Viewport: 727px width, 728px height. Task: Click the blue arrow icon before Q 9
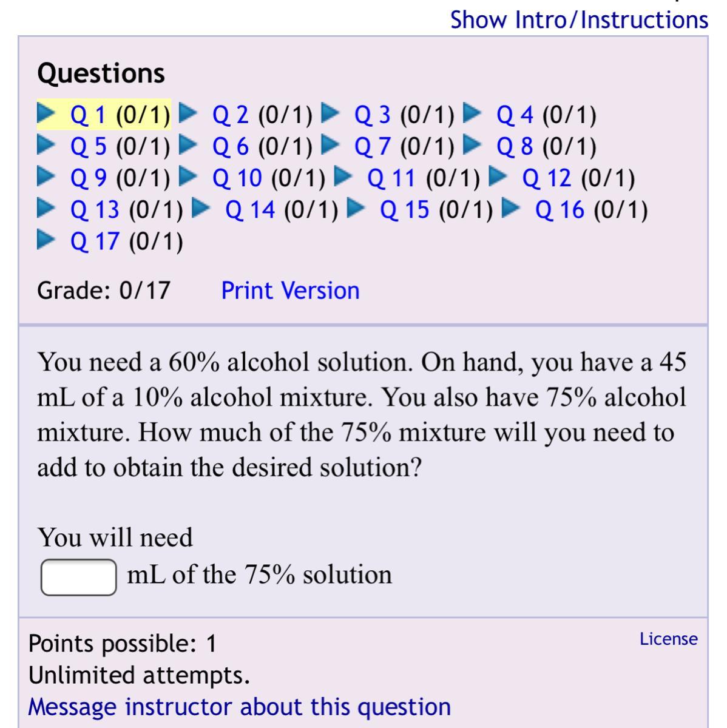[x=47, y=177]
